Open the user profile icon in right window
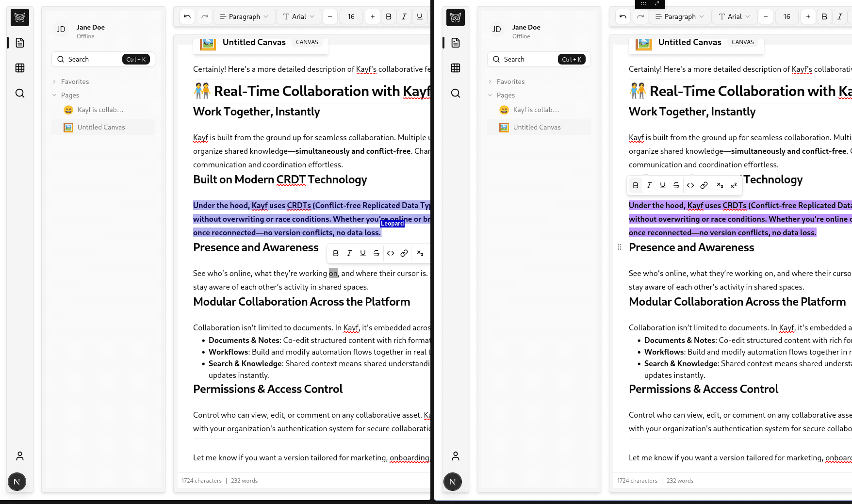The height and width of the screenshot is (504, 852). [x=456, y=456]
